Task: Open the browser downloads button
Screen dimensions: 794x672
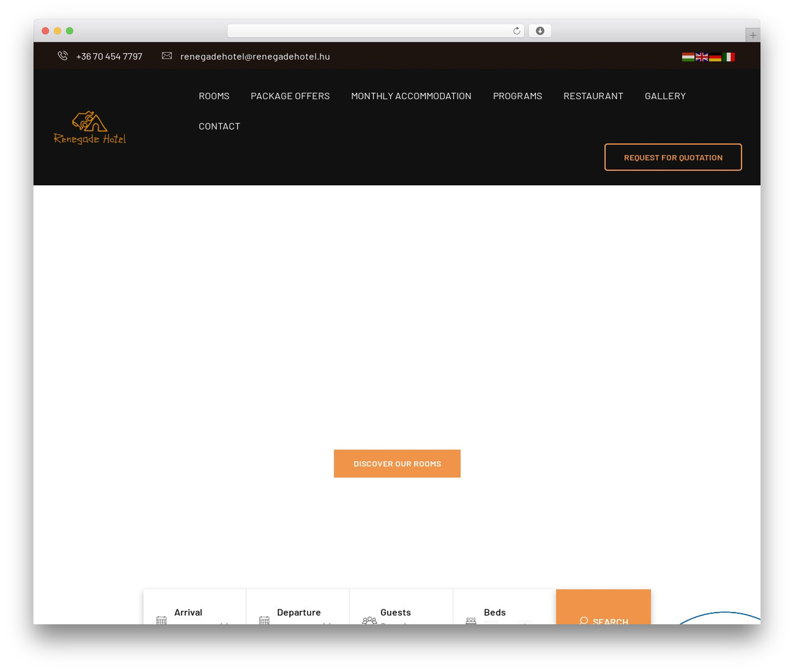Action: (x=540, y=31)
